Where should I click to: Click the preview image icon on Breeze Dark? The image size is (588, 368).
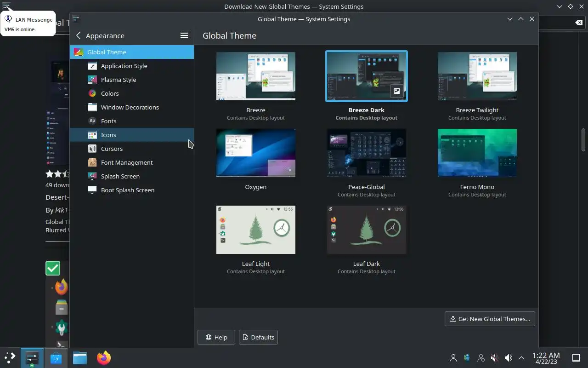(x=397, y=91)
